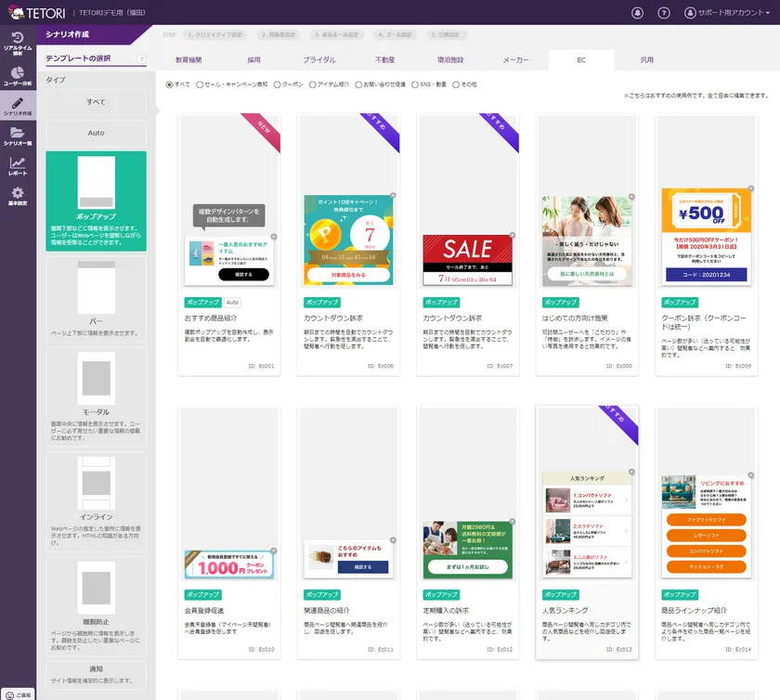Image resolution: width=780 pixels, height=700 pixels.
Task: Expand the サポート用アカウント account dropdown
Action: [729, 13]
